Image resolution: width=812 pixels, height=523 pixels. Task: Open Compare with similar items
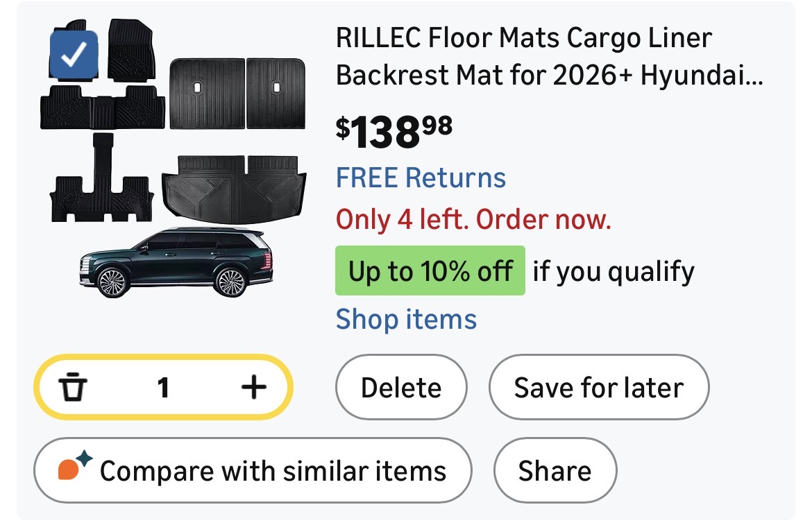[272, 471]
